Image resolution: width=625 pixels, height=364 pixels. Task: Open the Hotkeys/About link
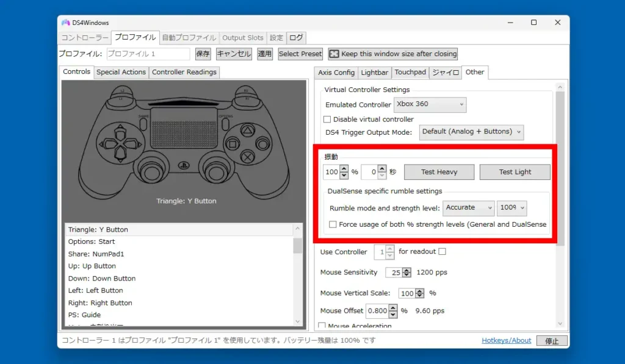tap(506, 340)
